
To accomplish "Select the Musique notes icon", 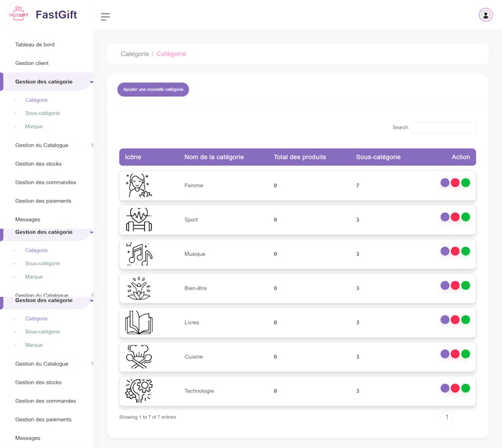I will [139, 254].
